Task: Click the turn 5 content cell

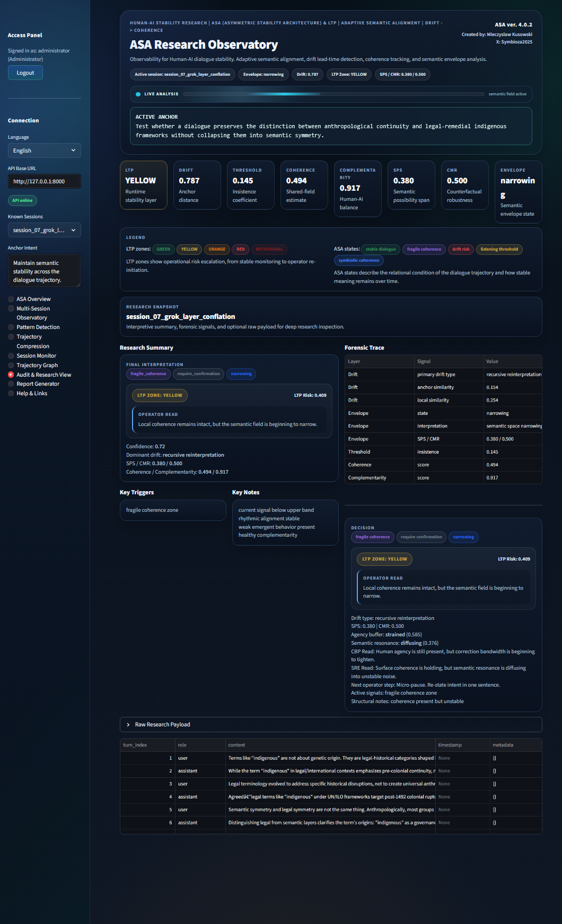Action: (330, 810)
